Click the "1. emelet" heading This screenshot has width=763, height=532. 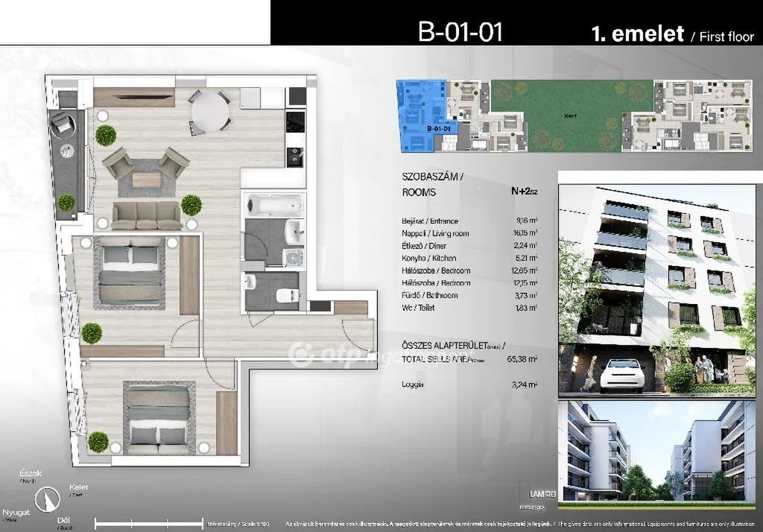(638, 33)
